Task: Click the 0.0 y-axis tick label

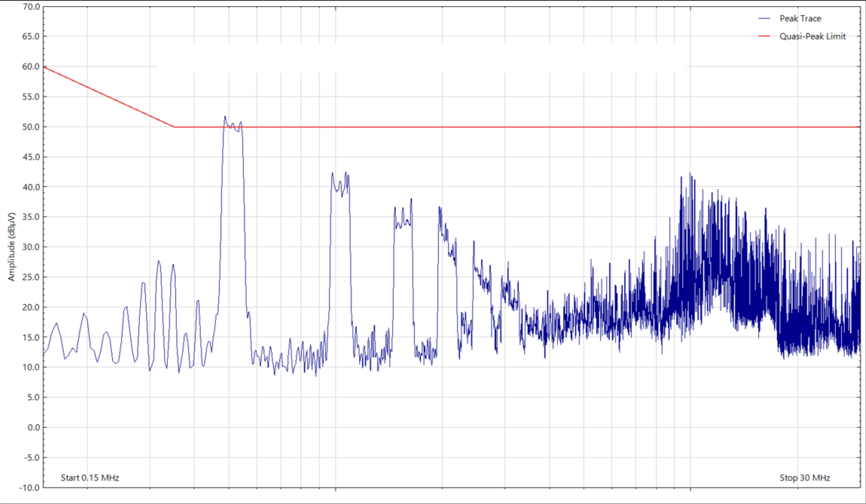Action: click(33, 427)
